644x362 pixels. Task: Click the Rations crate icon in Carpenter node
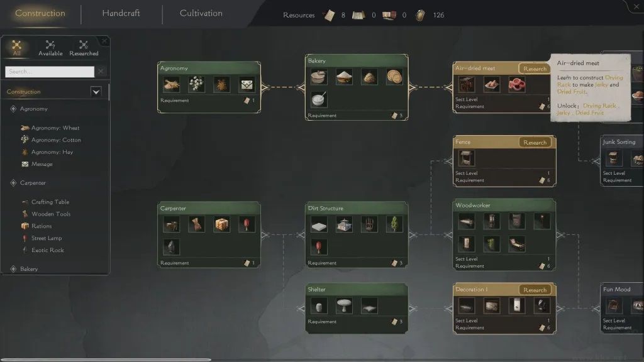point(222,224)
